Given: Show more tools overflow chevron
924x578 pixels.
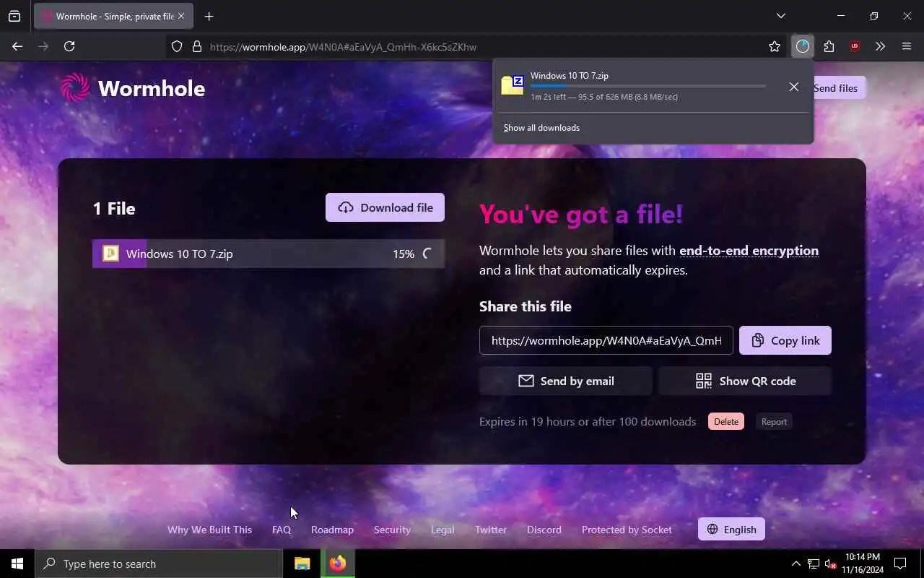Looking at the screenshot, I should (880, 46).
